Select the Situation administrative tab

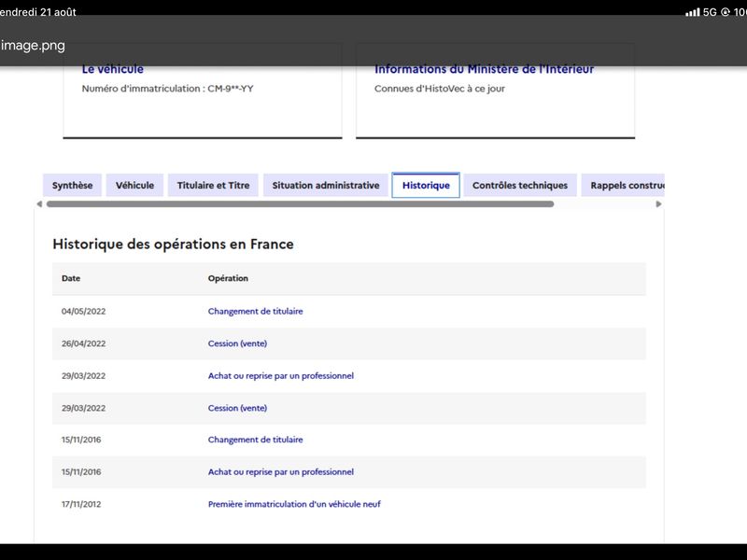[x=326, y=185]
